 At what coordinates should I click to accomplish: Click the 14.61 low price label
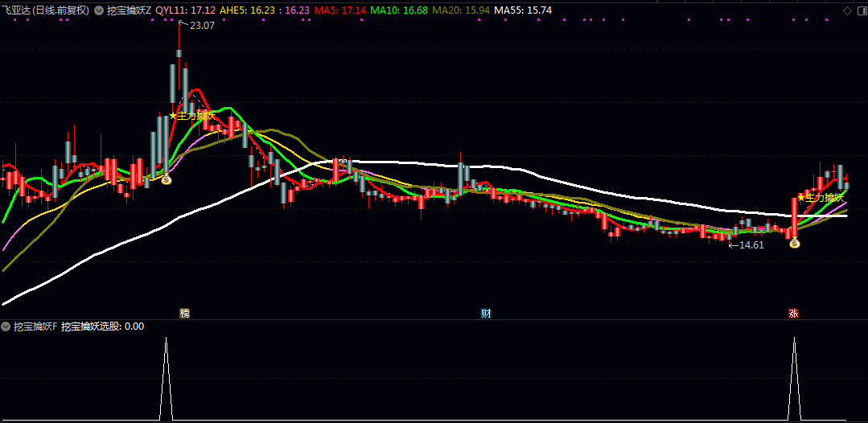(x=751, y=244)
